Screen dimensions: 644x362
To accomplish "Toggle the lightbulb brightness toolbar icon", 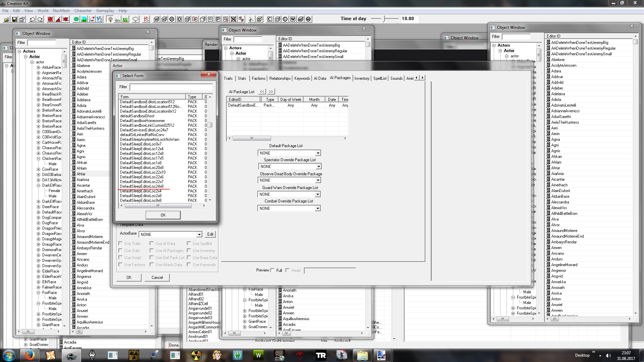I will tap(110, 19).
